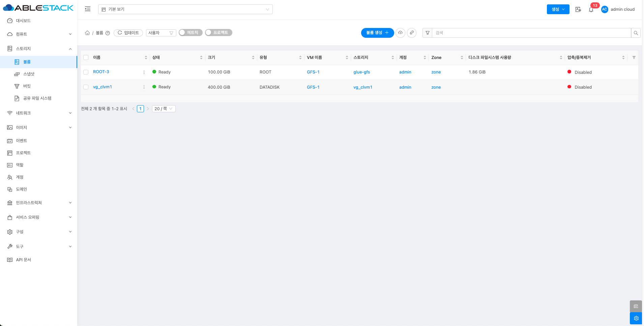The height and width of the screenshot is (326, 644).
Task: Open the 기본 보기 view dropdown
Action: (185, 9)
